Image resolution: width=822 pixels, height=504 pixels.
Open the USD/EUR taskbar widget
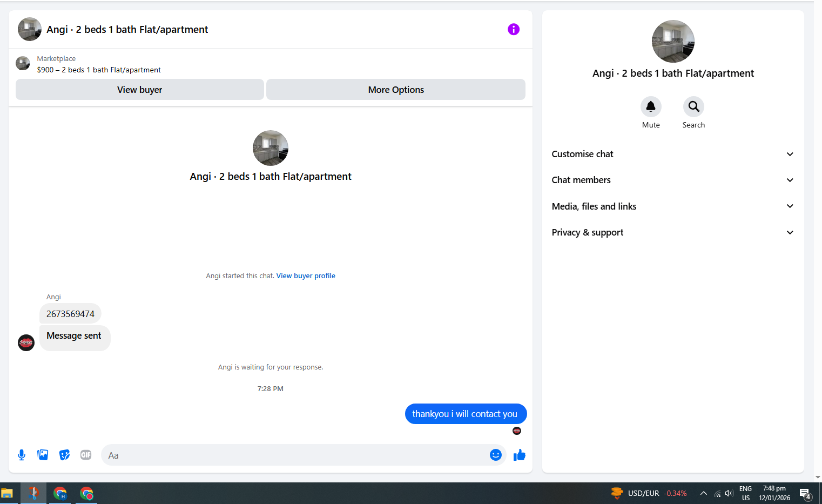pyautogui.click(x=649, y=493)
